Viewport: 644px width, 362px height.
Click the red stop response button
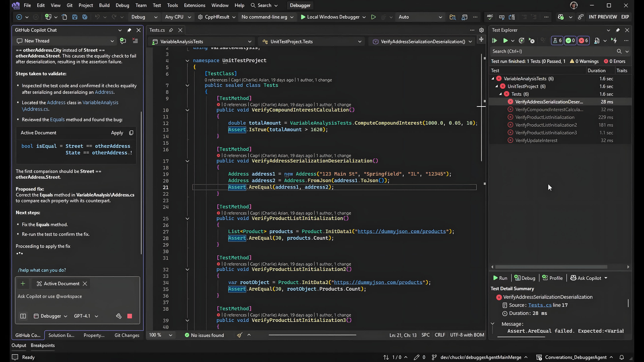129,316
